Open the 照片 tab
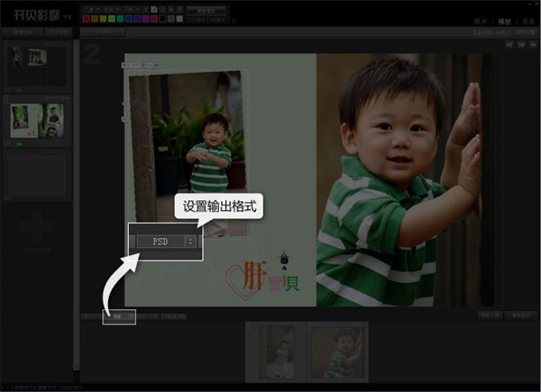This screenshot has width=541, height=392. pyautogui.click(x=481, y=20)
